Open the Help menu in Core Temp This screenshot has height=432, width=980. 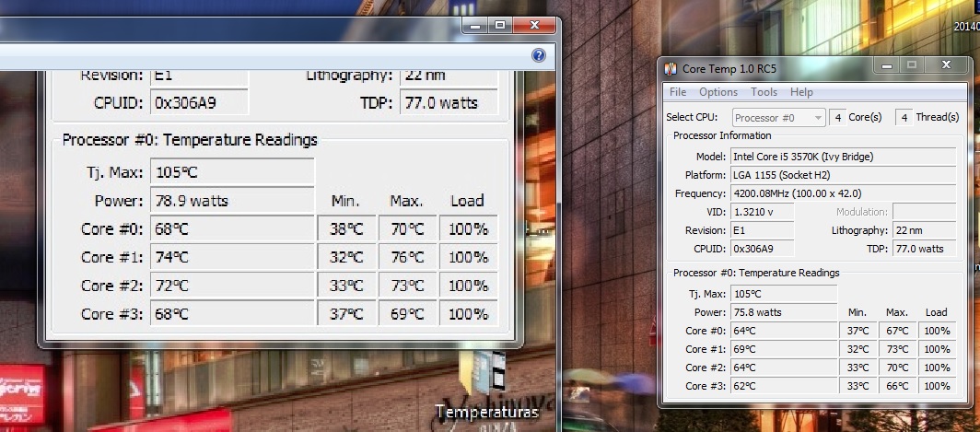point(801,92)
